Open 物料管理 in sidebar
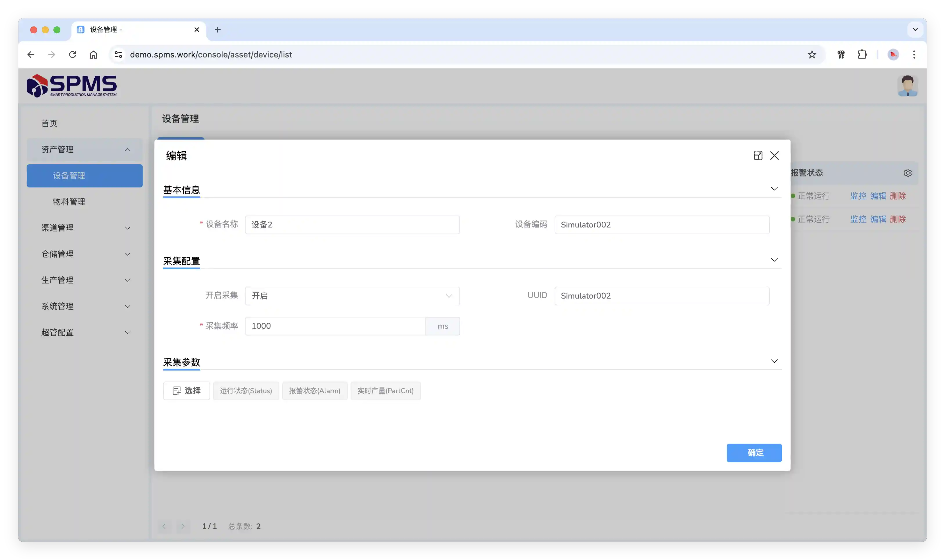 pyautogui.click(x=69, y=202)
